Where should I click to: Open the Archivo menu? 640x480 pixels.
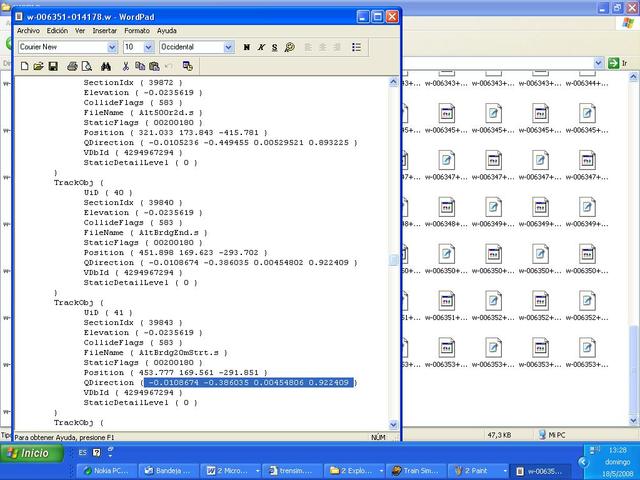coord(28,31)
